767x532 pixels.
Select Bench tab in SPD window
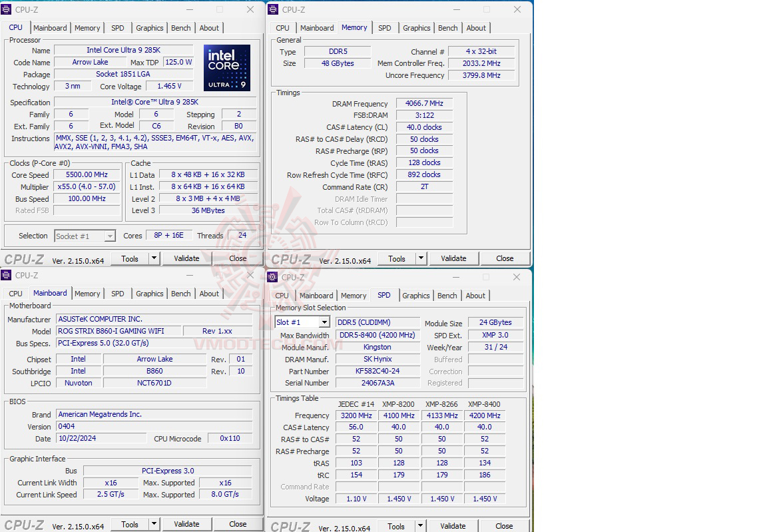[x=447, y=296]
